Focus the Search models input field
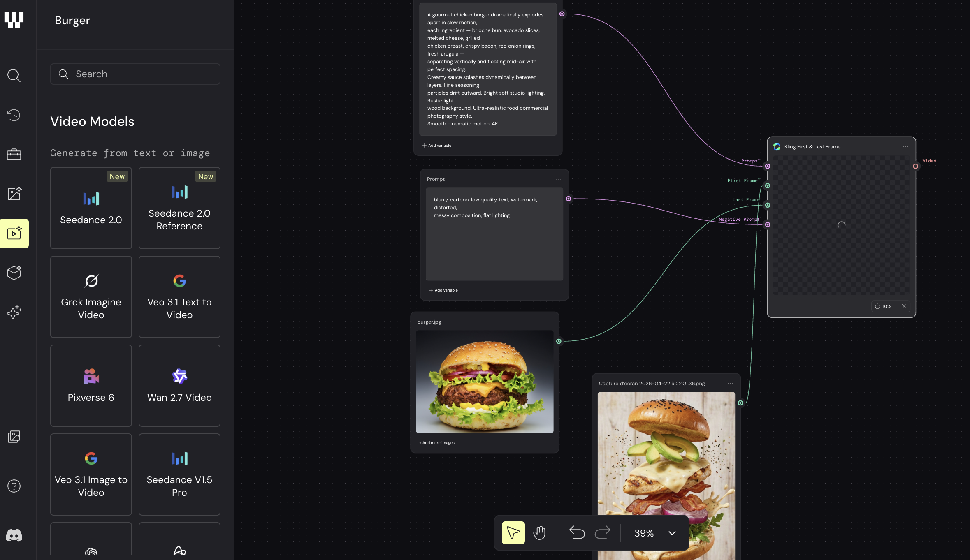The width and height of the screenshot is (970, 560). (135, 74)
